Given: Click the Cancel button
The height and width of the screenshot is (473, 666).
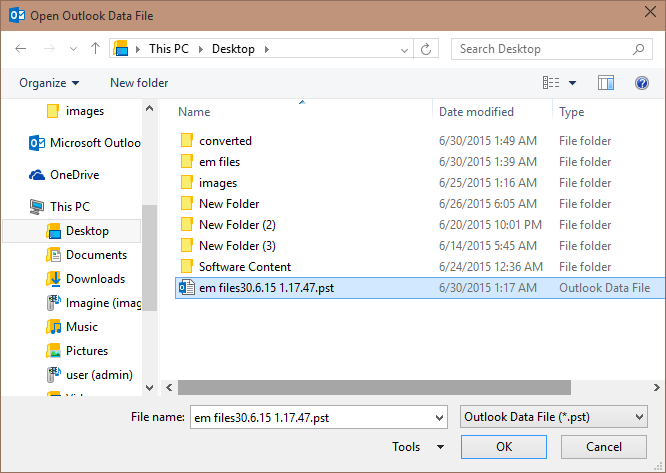Looking at the screenshot, I should [604, 447].
